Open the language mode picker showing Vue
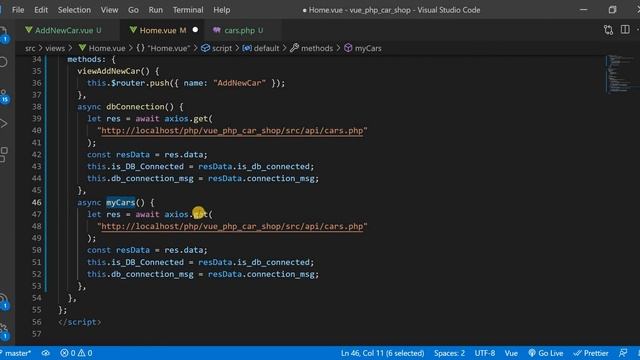Viewport: 640px width, 360px height. 511,353
